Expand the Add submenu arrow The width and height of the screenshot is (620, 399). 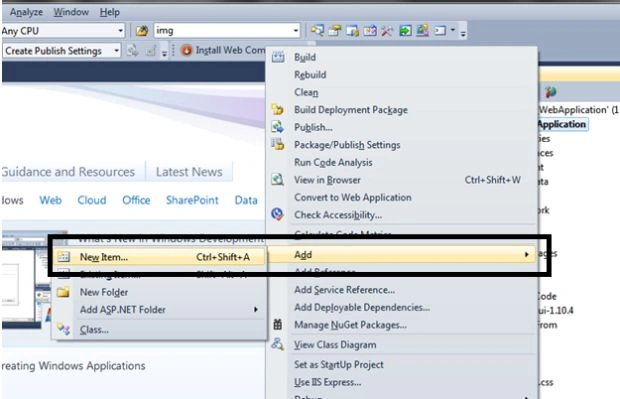click(x=526, y=255)
